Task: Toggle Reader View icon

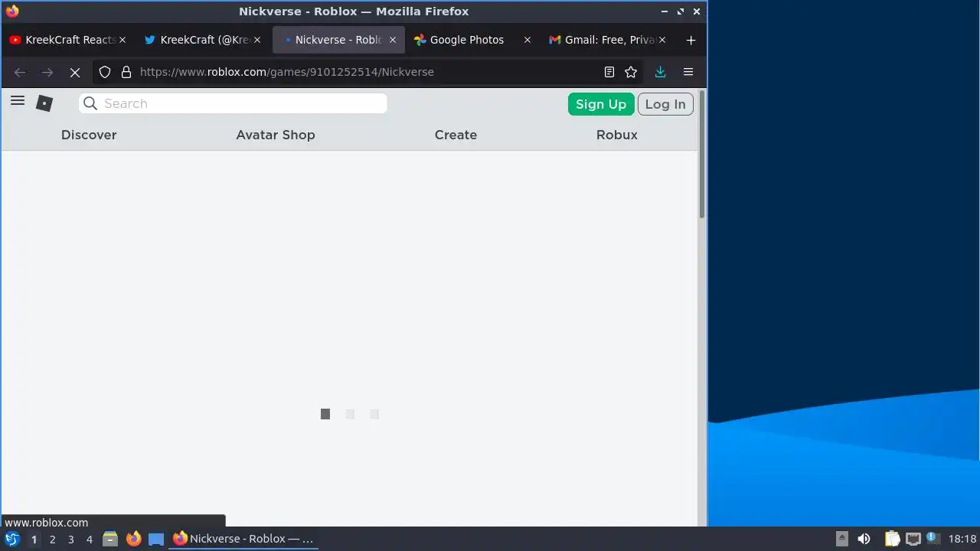Action: tap(609, 72)
